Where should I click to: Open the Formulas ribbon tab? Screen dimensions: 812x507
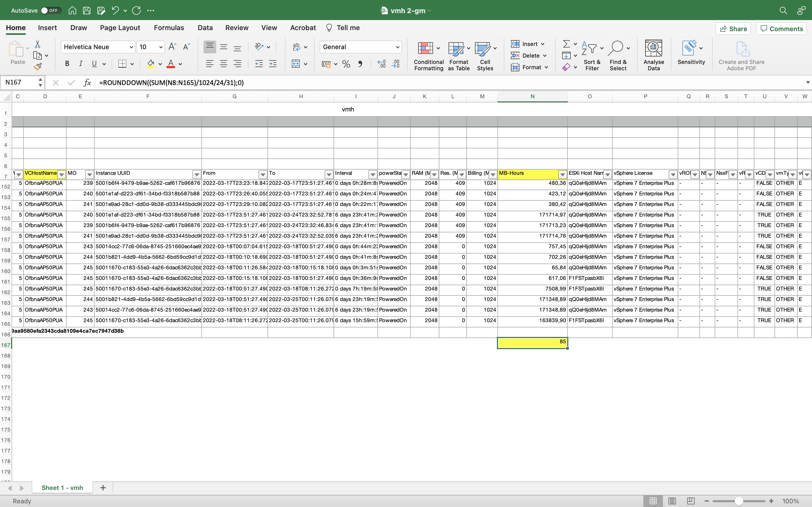169,28
